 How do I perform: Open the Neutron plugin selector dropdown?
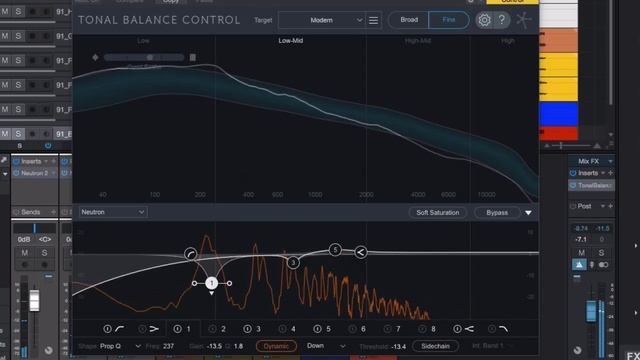(113, 212)
